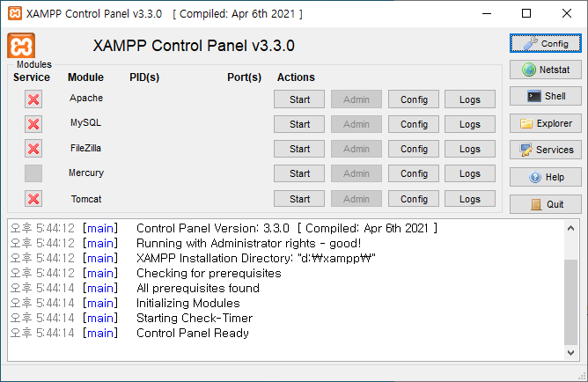Click the 'XAMPP Installation Directory' log line

(x=256, y=258)
